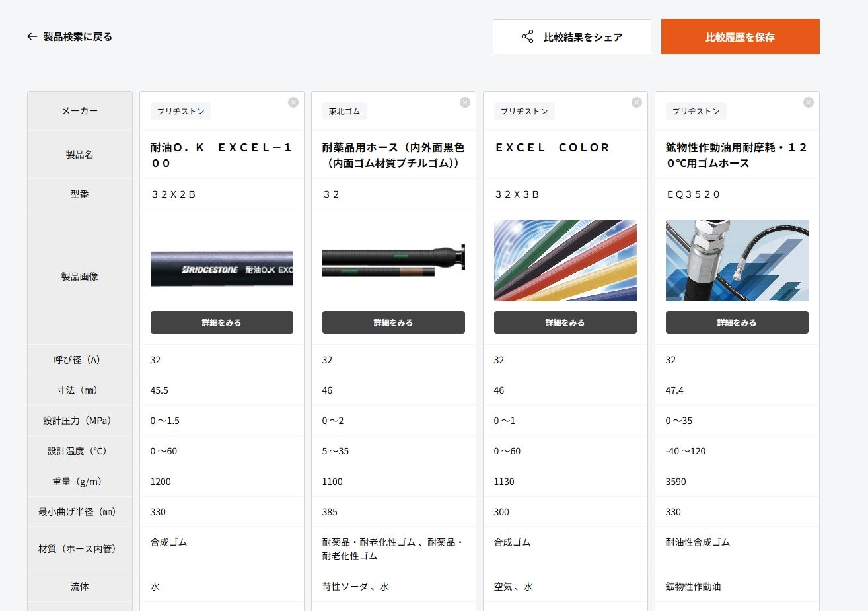Click the 東北ゴム maker tag
Image resolution: width=868 pixels, height=611 pixels.
click(345, 111)
